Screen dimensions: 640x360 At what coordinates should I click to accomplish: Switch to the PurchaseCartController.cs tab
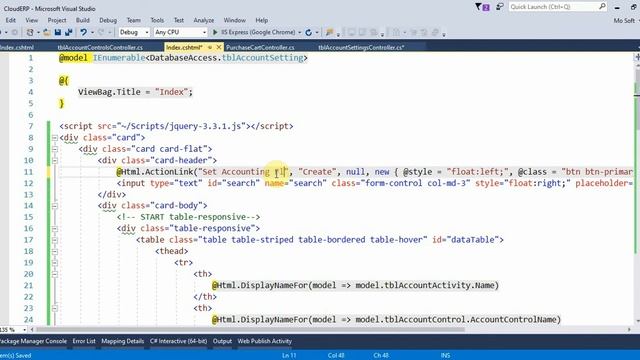pyautogui.click(x=260, y=47)
